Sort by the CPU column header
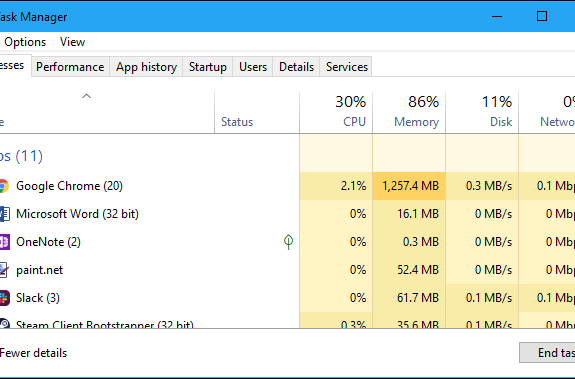The height and width of the screenshot is (379, 575). [336, 113]
